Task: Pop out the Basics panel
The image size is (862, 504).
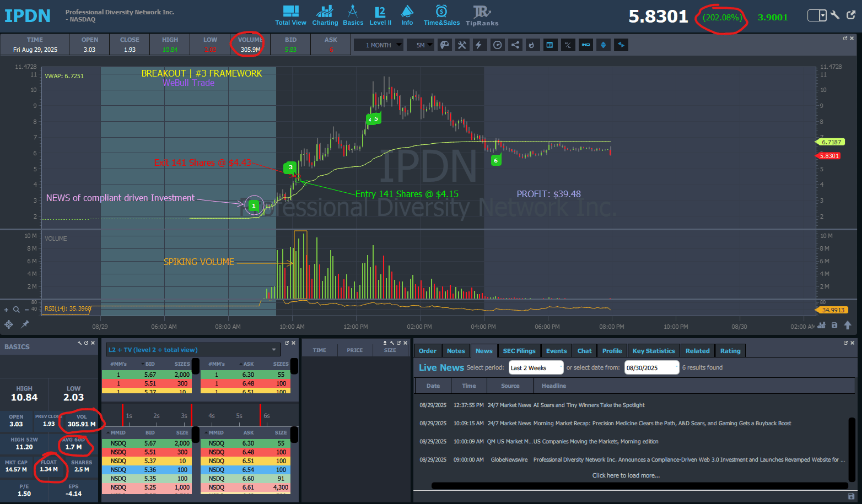Action: [86, 343]
